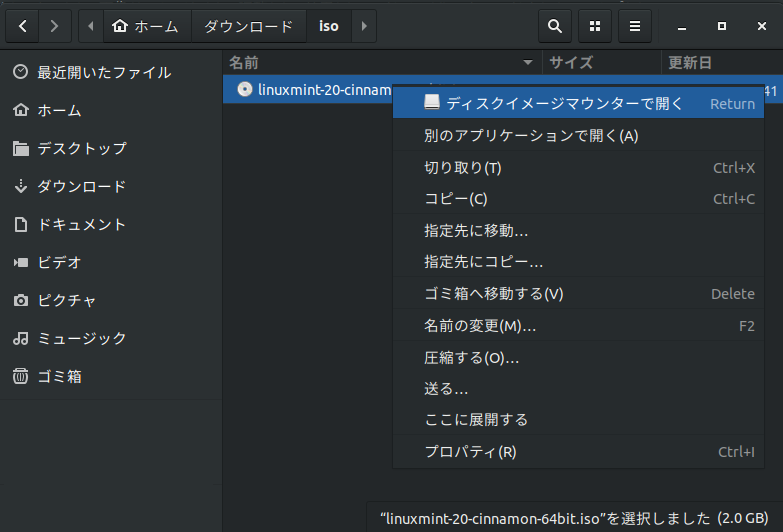Viewport: 783px width, 532px height.
Task: Open the ホーム breadcrumb in path bar
Action: tap(147, 26)
